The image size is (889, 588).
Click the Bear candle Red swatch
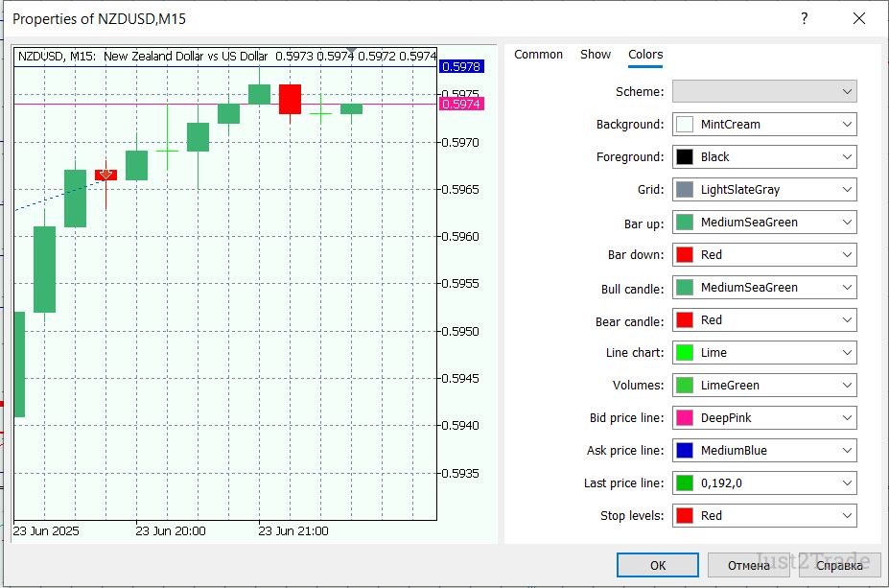(x=685, y=320)
